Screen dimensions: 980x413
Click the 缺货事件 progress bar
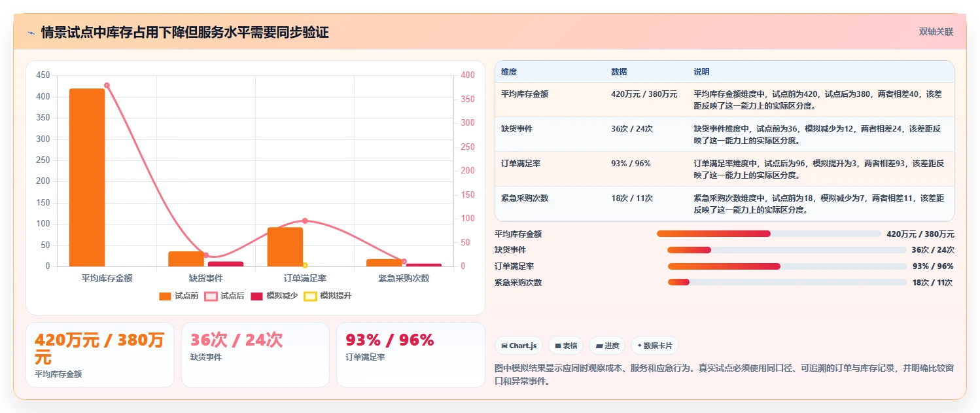pyautogui.click(x=786, y=250)
